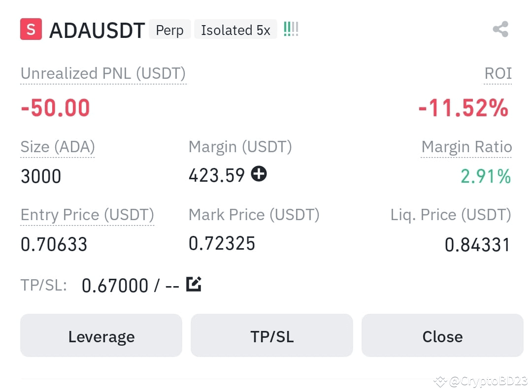Tap the 0.67000 take-profit value
Screen dimensions: 532x392
(115, 286)
